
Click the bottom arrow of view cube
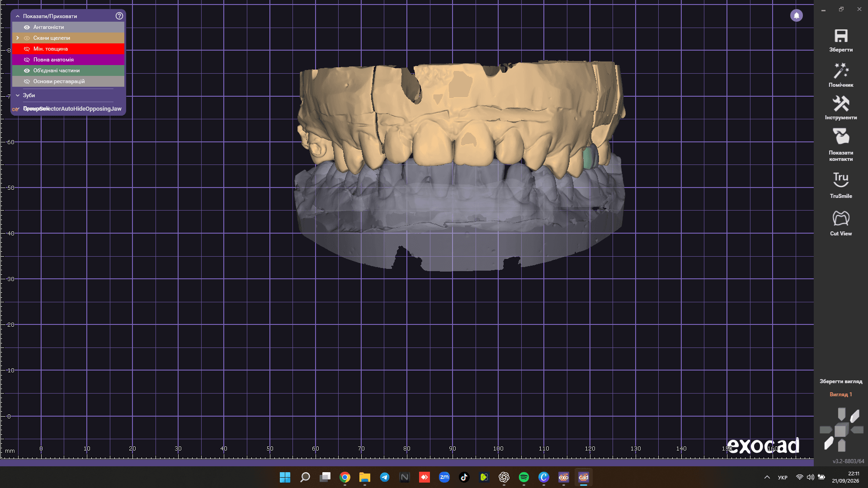[841, 446]
